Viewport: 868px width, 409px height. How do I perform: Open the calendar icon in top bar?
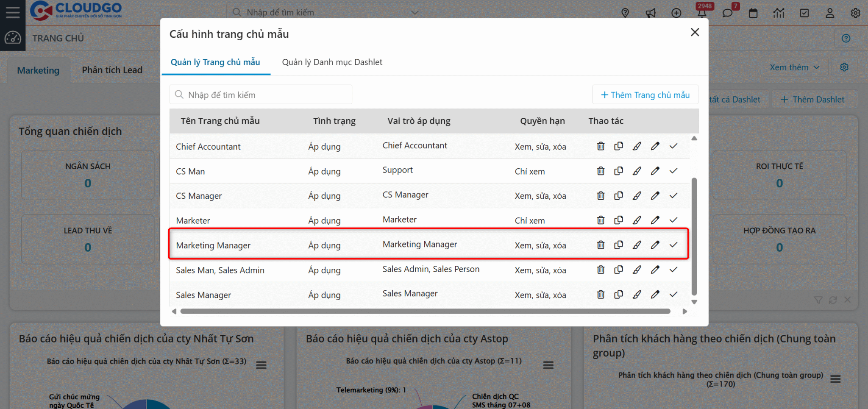point(753,13)
